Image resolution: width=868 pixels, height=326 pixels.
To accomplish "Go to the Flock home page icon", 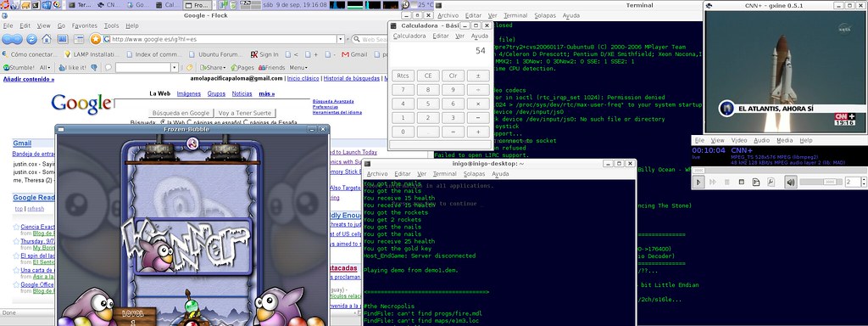I will click(47, 39).
